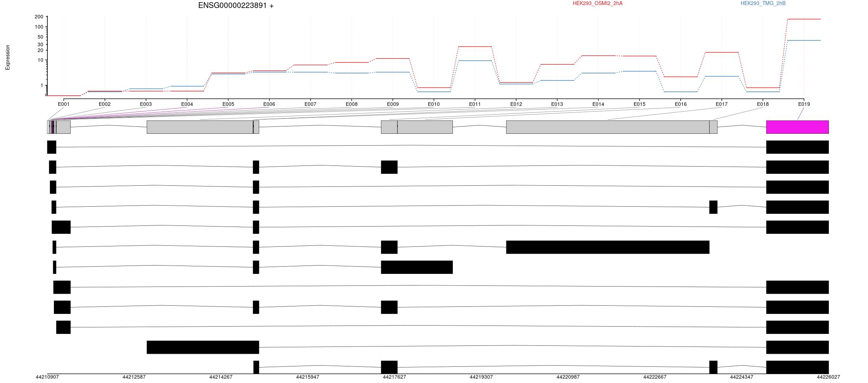Screen dimensions: 868x383
Task: Click exon label E013
Action: 557,104
